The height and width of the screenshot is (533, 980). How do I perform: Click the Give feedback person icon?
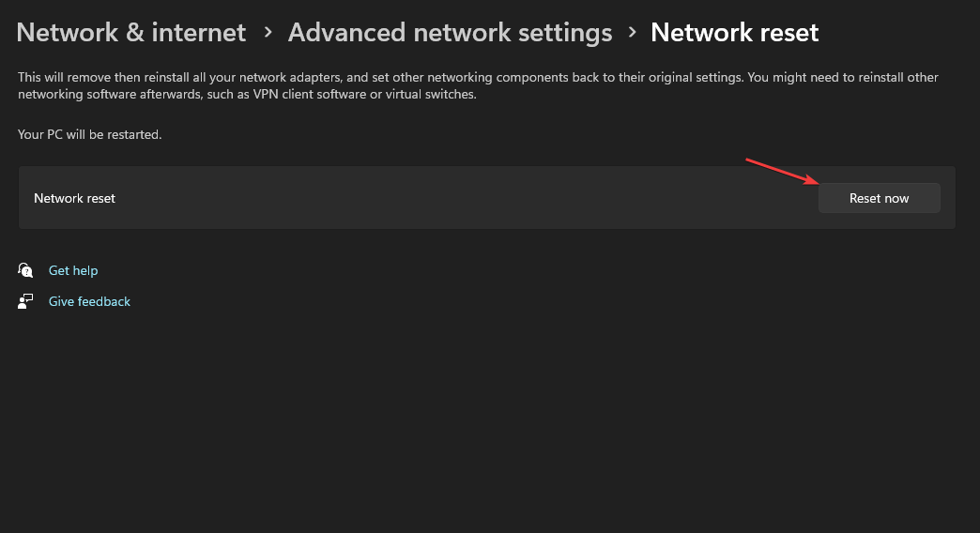point(25,301)
